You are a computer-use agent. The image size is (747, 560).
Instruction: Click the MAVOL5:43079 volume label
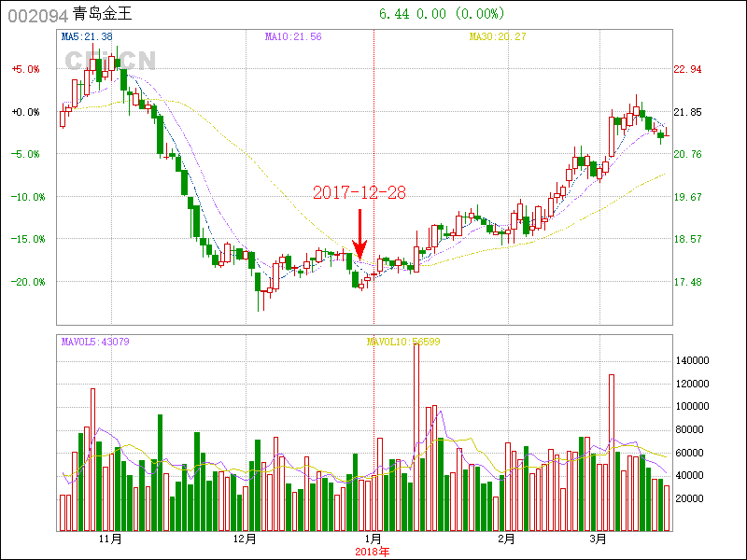pos(95,342)
